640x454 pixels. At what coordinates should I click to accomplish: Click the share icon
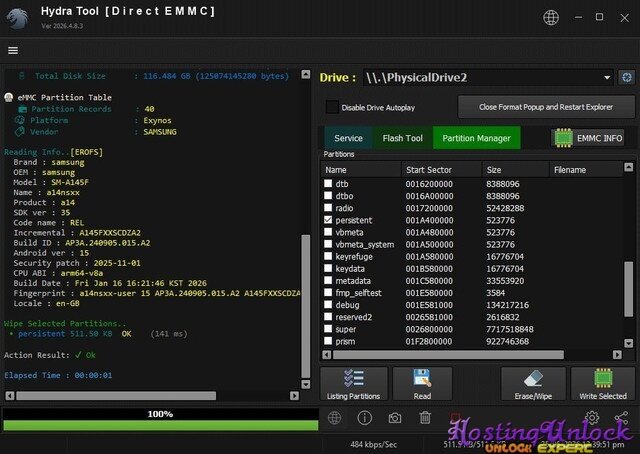(621, 417)
